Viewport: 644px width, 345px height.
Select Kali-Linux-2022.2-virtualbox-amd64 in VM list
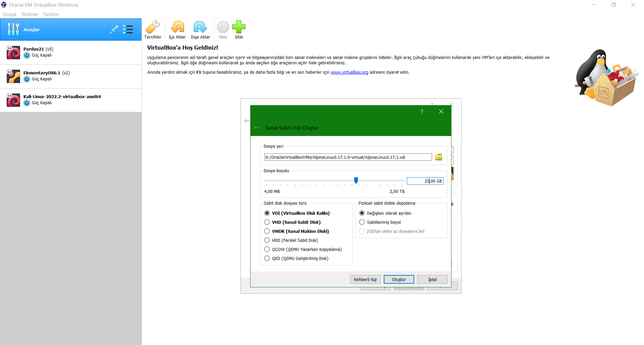click(x=71, y=100)
